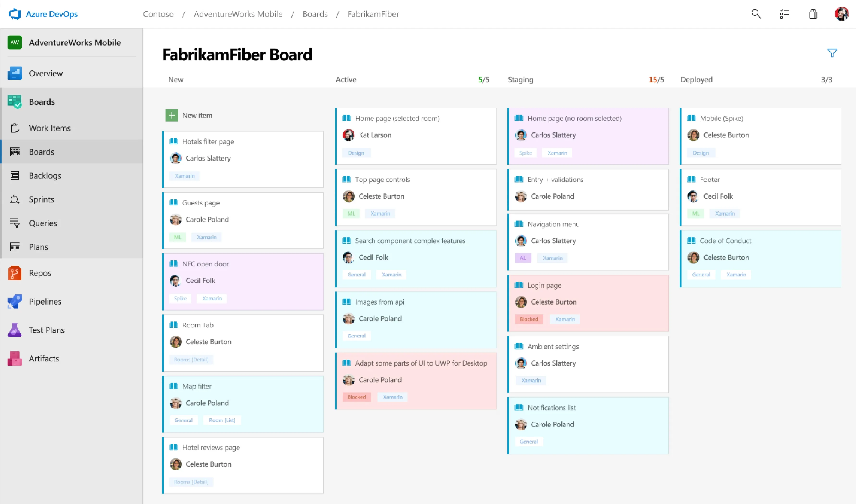Click the Contoso breadcrumb link
The height and width of the screenshot is (504, 856).
tap(158, 14)
